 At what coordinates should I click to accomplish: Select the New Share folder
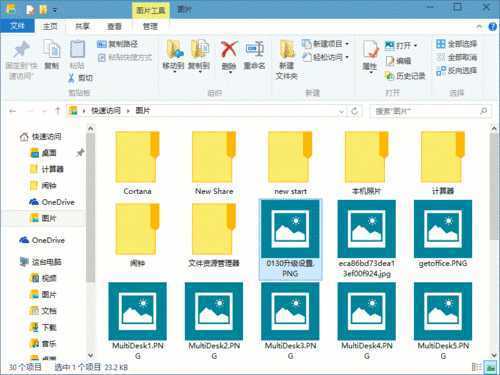214,163
